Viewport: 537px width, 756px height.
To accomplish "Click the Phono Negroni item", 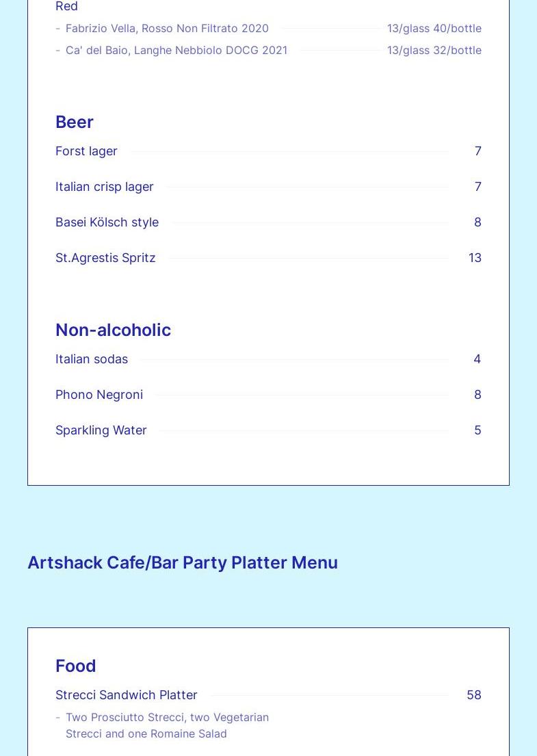I will (99, 394).
